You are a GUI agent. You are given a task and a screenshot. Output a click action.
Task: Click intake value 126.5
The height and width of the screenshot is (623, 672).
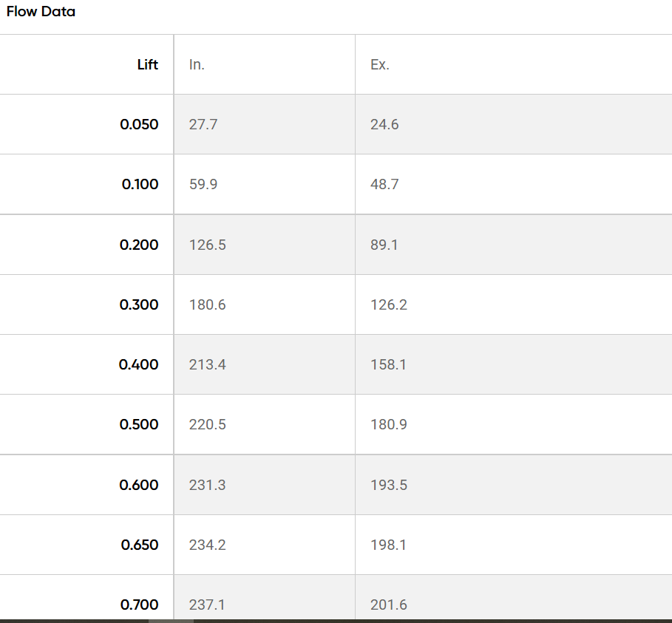208,245
